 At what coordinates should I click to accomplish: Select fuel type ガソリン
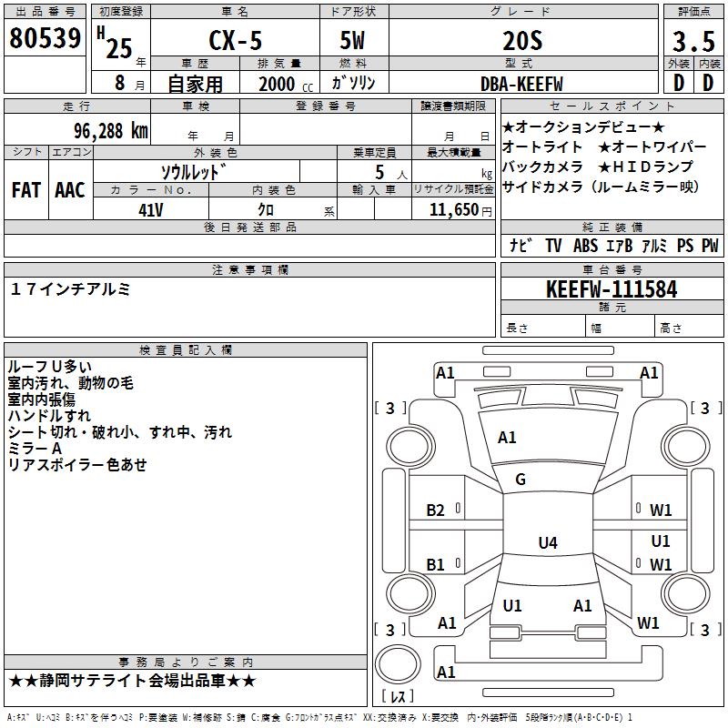pyautogui.click(x=353, y=83)
